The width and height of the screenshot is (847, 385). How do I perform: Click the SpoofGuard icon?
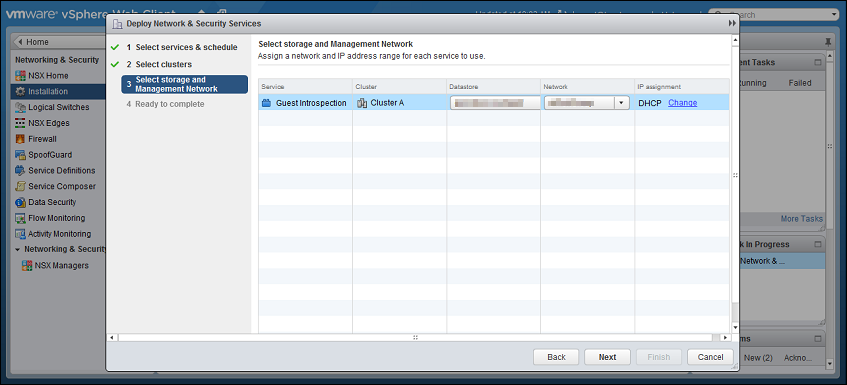tap(20, 154)
